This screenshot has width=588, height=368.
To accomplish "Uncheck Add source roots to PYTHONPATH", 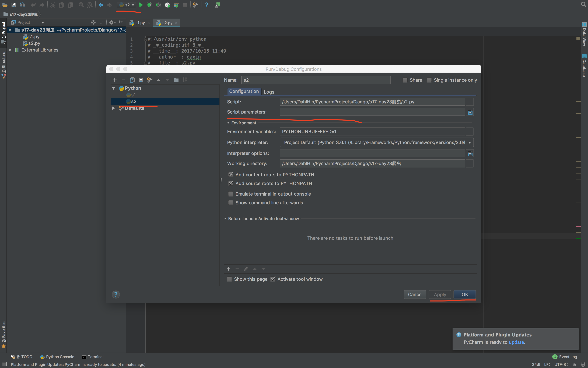I will 231,183.
